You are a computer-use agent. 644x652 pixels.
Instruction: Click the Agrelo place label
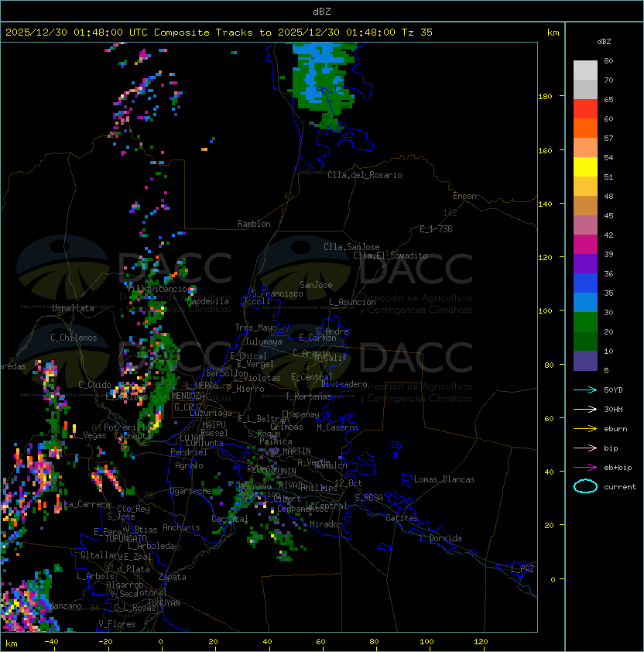(x=189, y=465)
